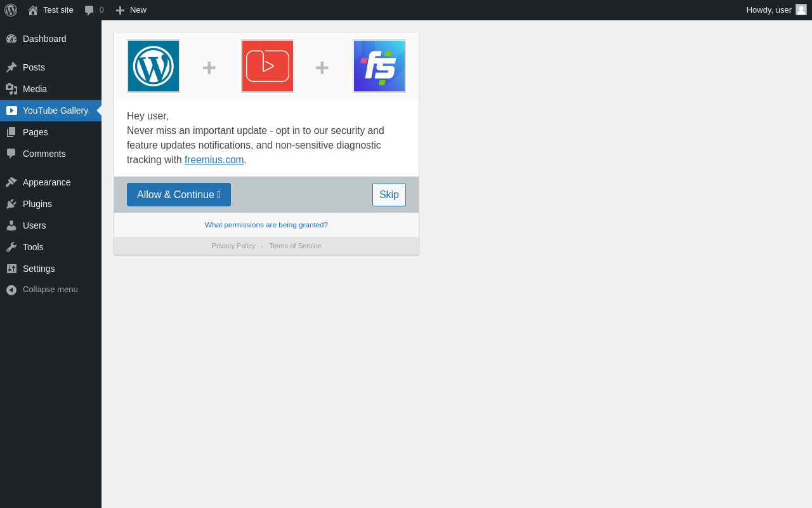Open the freemius.com link
Screen dimensions: 812x508
214,160
